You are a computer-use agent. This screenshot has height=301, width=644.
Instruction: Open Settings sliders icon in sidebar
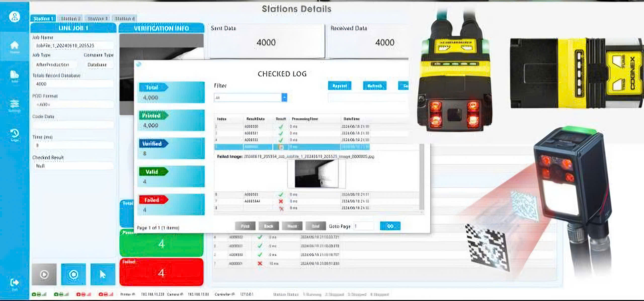14,105
